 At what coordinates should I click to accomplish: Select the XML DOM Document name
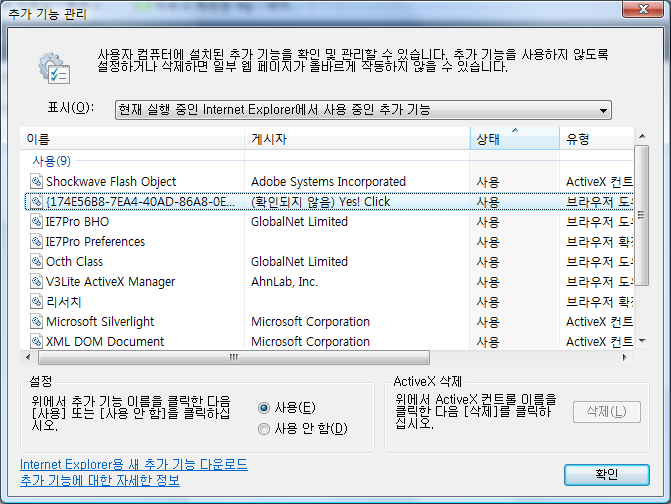(x=105, y=341)
